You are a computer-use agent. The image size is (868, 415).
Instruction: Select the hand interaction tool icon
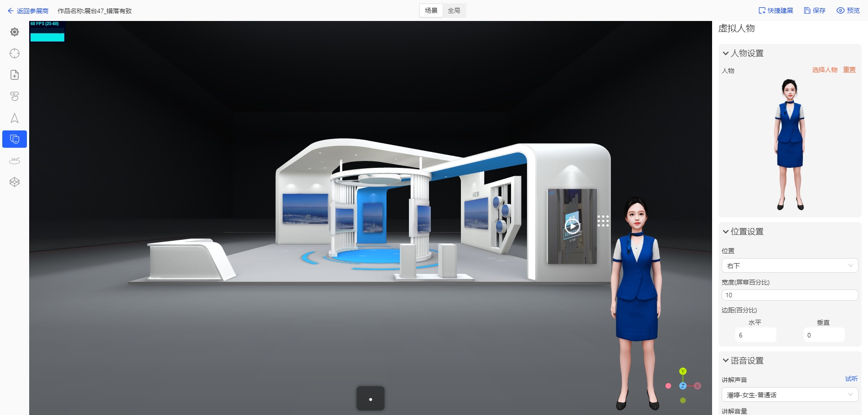point(14,96)
